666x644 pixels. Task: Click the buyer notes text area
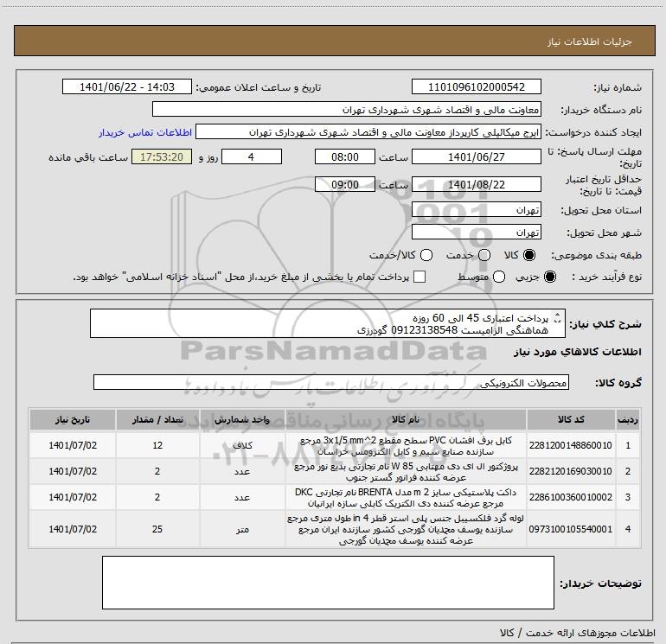[328, 582]
